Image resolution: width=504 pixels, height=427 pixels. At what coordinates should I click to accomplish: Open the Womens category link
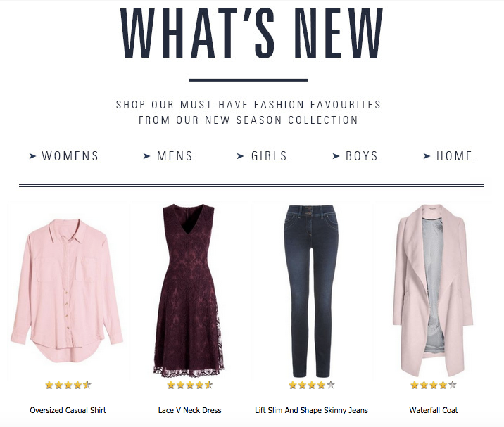click(70, 156)
